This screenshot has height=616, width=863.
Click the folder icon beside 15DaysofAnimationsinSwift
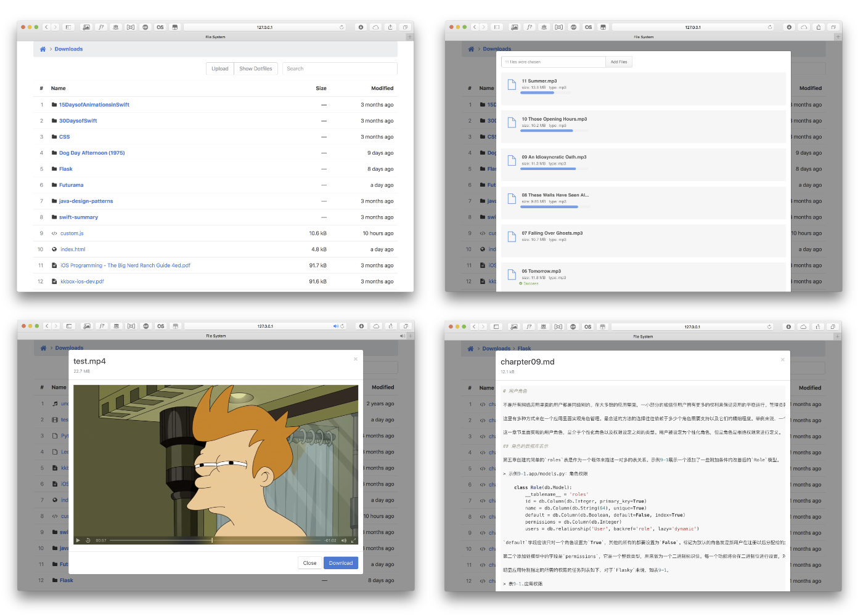tap(54, 105)
